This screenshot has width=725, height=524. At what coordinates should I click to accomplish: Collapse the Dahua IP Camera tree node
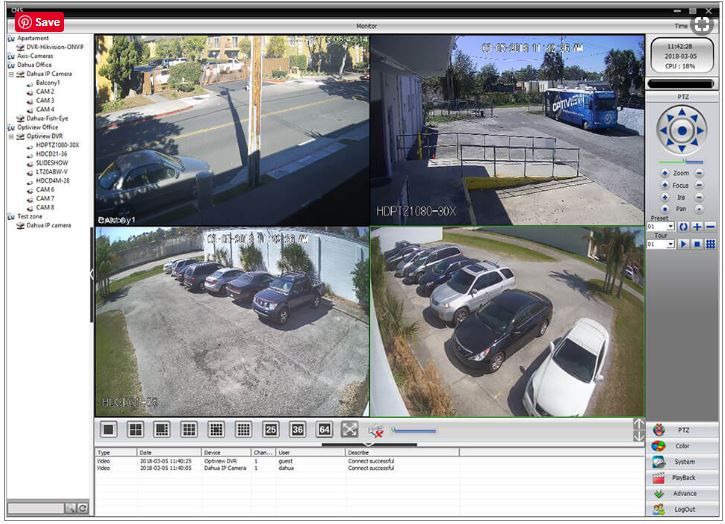pos(11,74)
